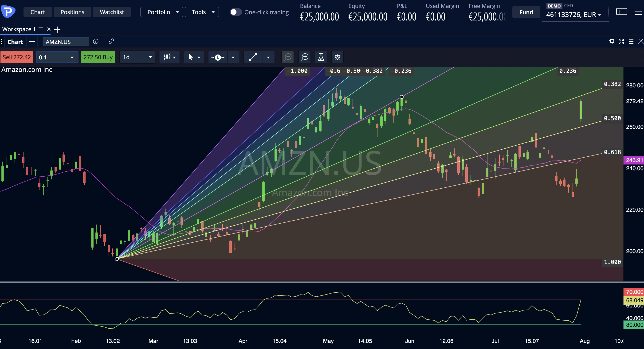Open the Chart view

38,12
